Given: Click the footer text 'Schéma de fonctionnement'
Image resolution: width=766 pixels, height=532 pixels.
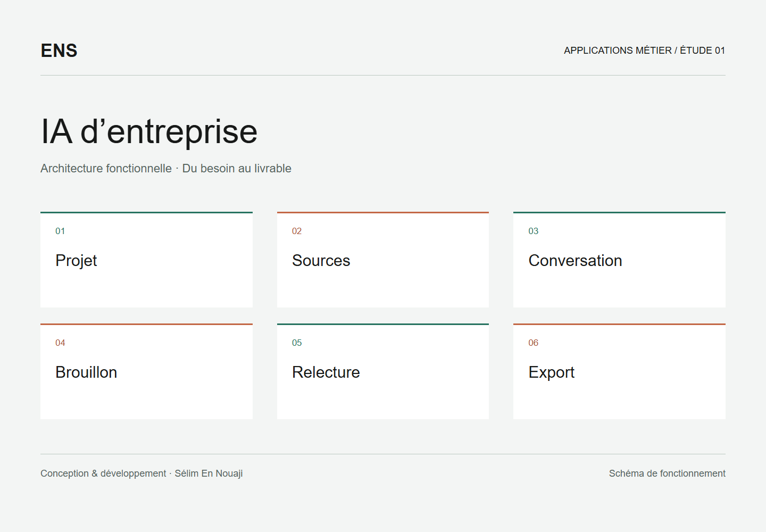Looking at the screenshot, I should coord(667,473).
